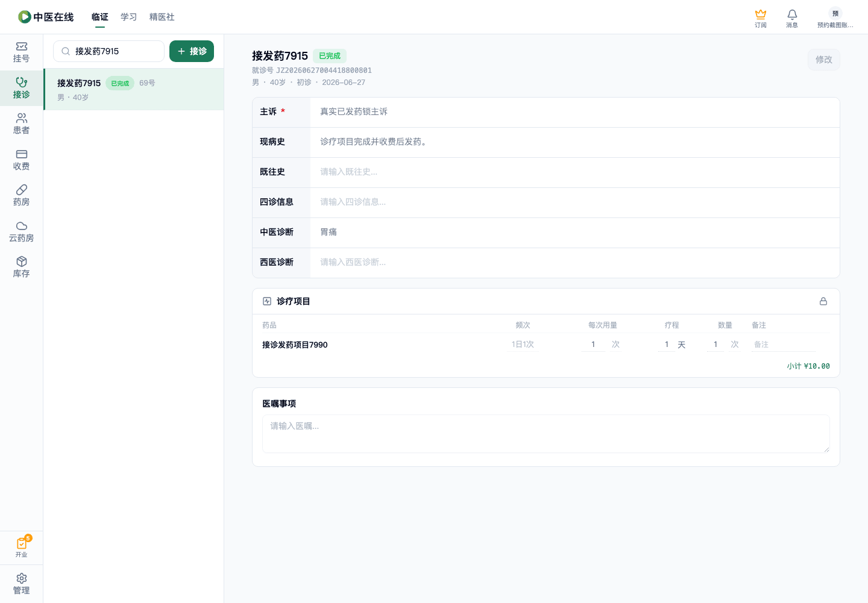Open the 库存 inventory sidebar icon
This screenshot has height=603, width=868.
tap(21, 267)
